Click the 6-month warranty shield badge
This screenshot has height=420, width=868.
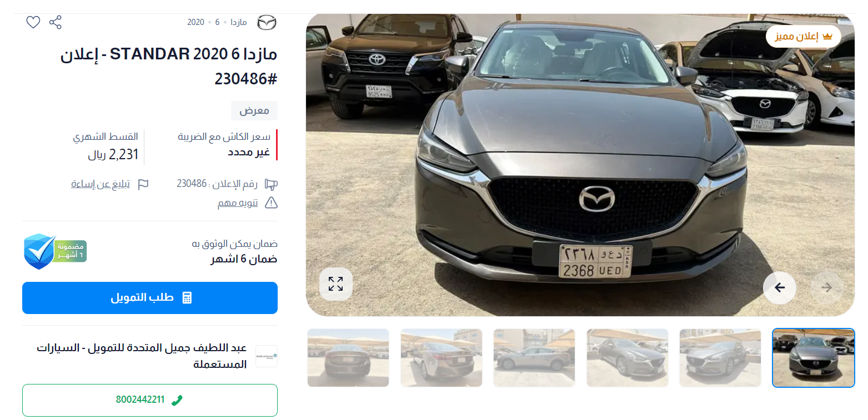55,251
